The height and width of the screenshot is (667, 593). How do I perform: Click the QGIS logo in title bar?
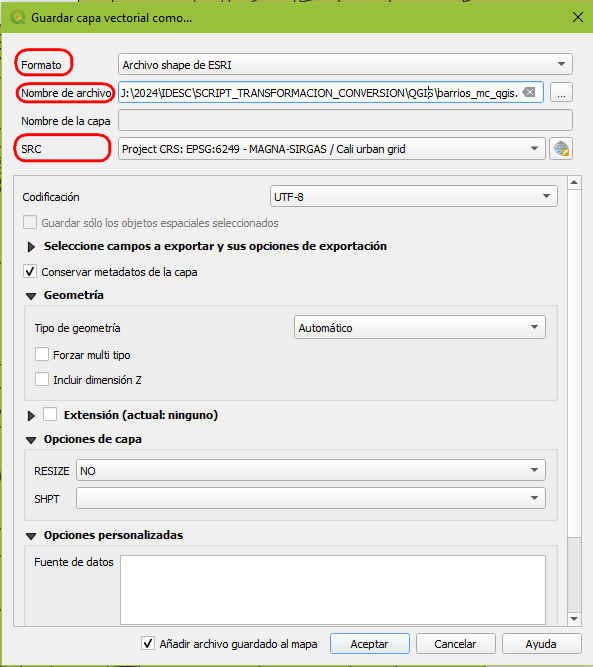pos(17,17)
